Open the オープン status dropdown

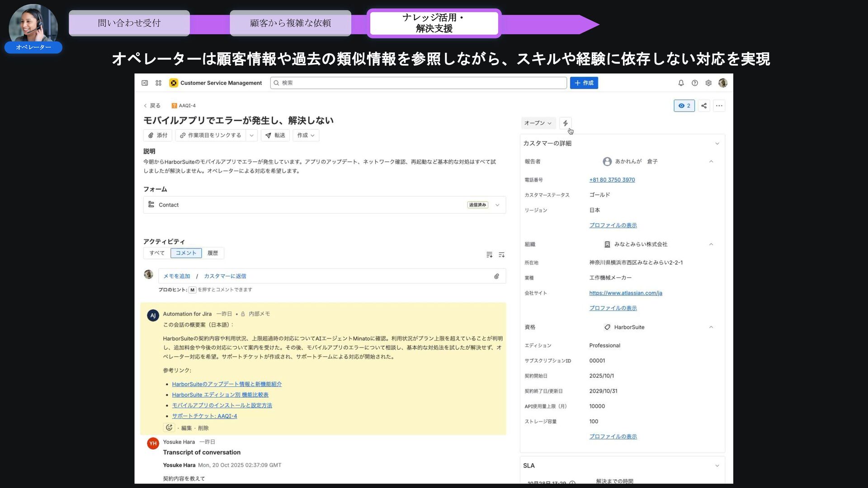(538, 123)
